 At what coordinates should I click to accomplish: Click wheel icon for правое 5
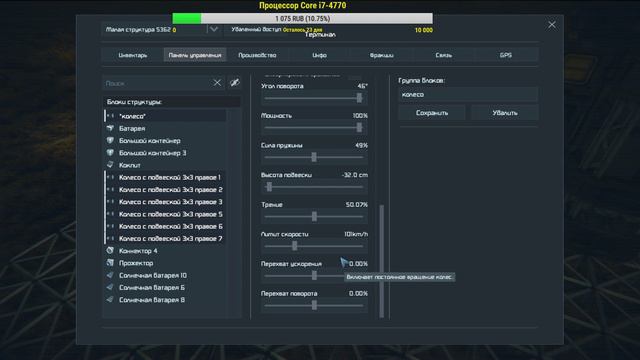(x=110, y=214)
